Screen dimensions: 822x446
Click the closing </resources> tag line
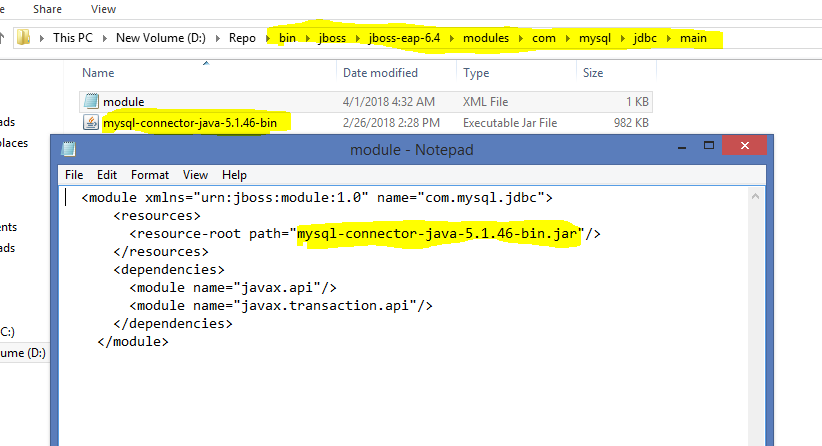[161, 252]
